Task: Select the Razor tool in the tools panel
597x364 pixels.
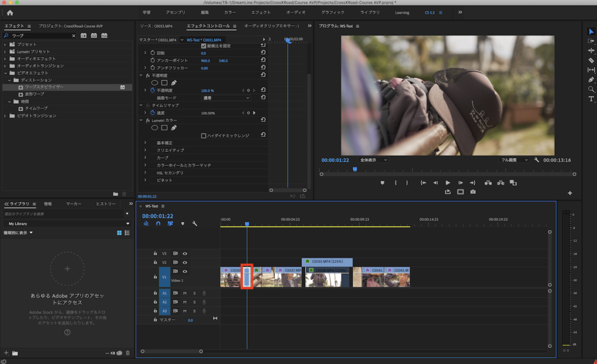Action: 591,60
